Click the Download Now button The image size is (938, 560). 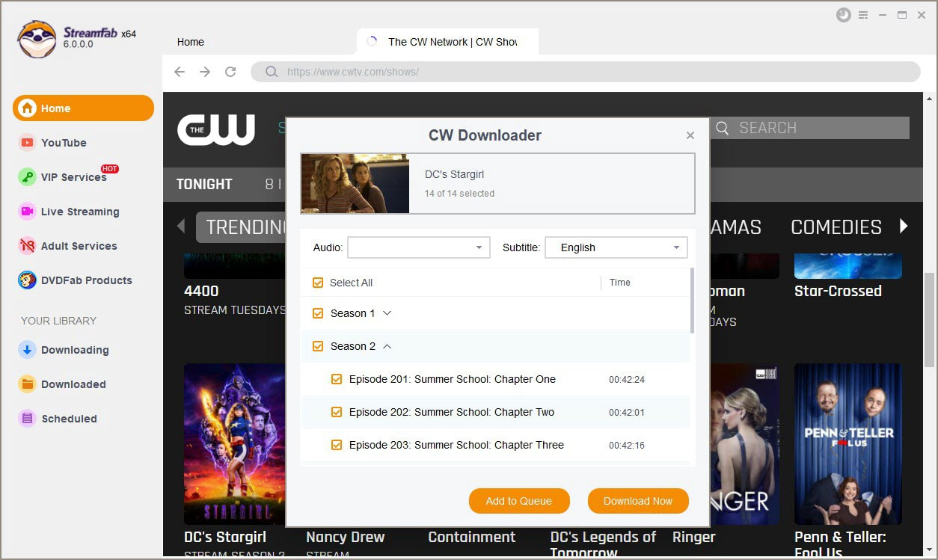pyautogui.click(x=638, y=501)
